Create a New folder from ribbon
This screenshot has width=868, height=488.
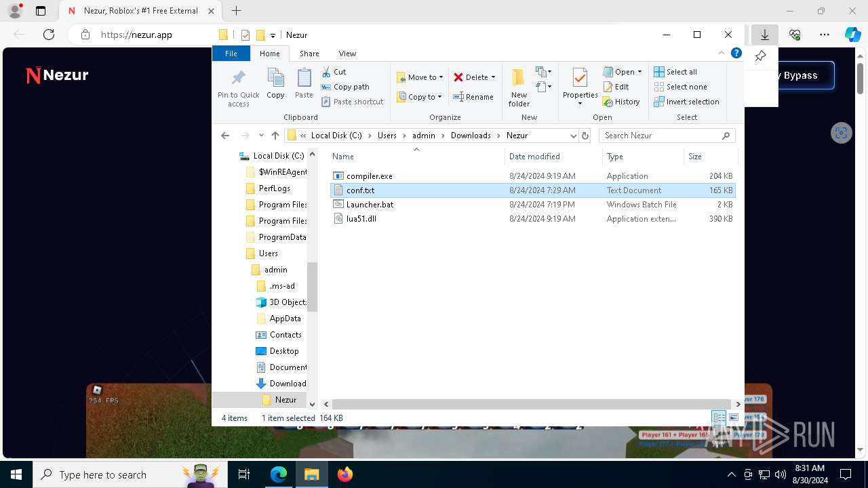click(x=519, y=87)
